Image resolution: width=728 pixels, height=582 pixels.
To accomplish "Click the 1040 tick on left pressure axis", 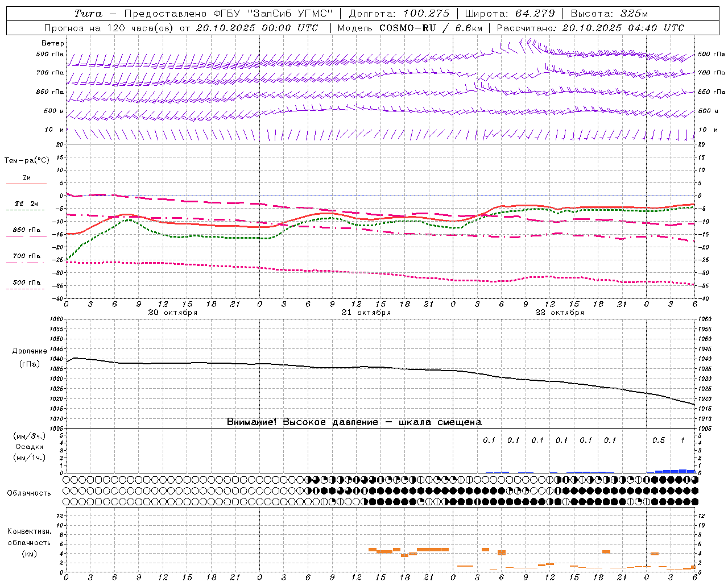I will coord(57,359).
